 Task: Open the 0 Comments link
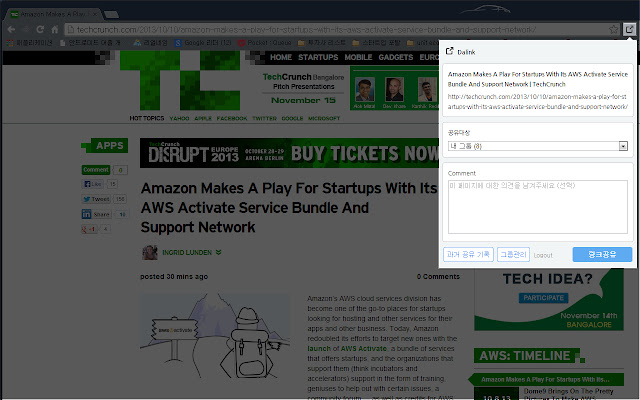(438, 276)
